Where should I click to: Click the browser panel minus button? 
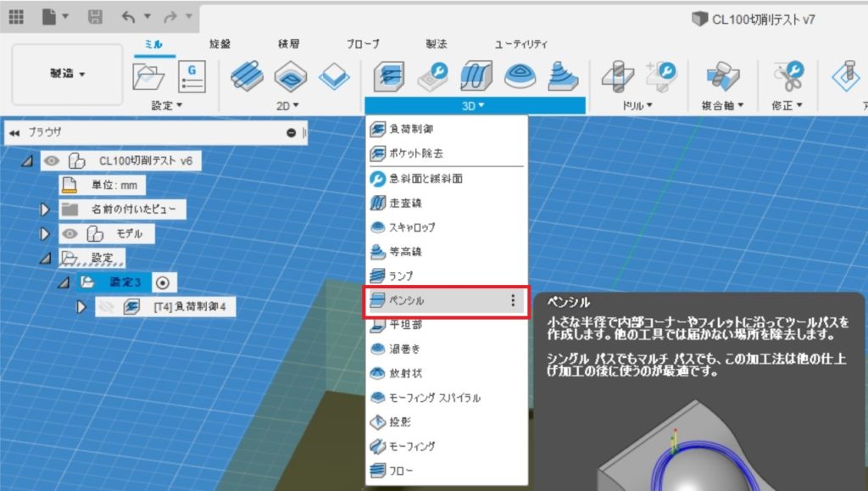292,133
